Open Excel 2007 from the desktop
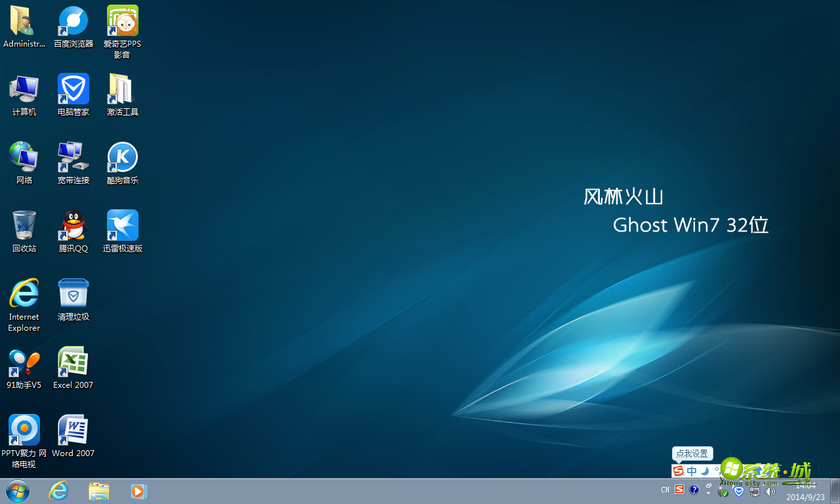The width and height of the screenshot is (840, 504). [73, 362]
